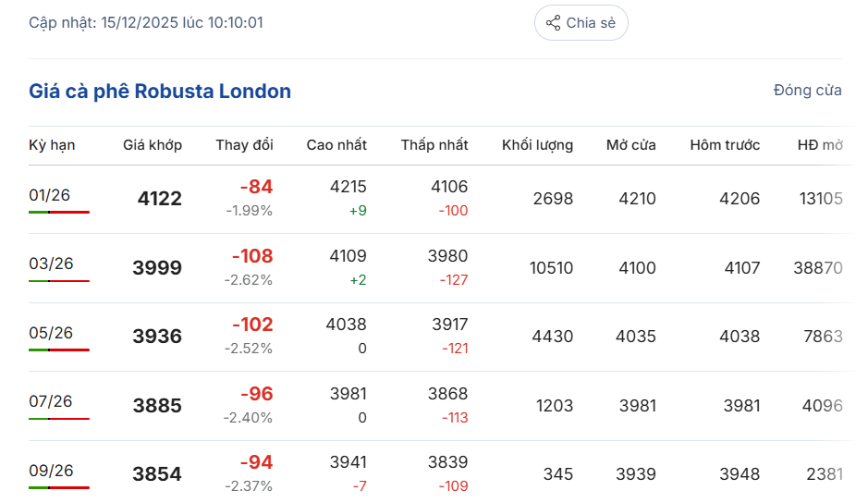Image resolution: width=868 pixels, height=503 pixels.
Task: Click the Thay đổi column header
Action: coord(244,144)
